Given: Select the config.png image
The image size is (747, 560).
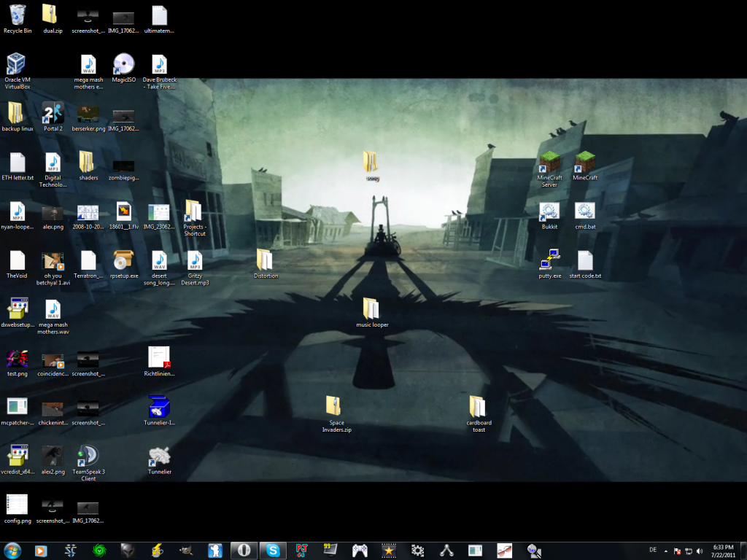Looking at the screenshot, I should (18, 509).
